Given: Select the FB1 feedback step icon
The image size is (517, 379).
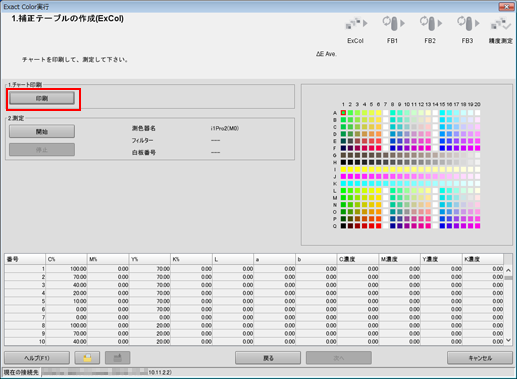Looking at the screenshot, I should click(393, 24).
